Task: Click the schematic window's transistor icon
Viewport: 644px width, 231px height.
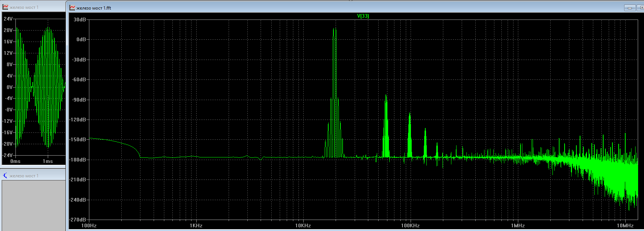Action: 5,176
